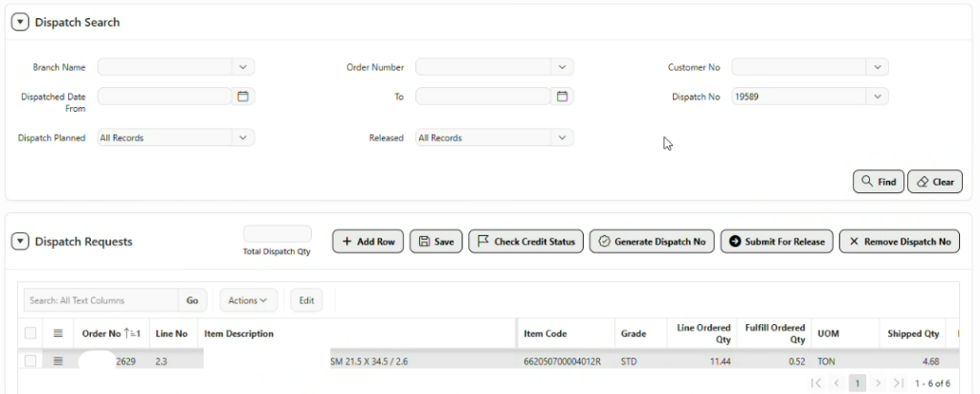Image resolution: width=980 pixels, height=394 pixels.
Task: Click the Find button
Action: tap(879, 182)
